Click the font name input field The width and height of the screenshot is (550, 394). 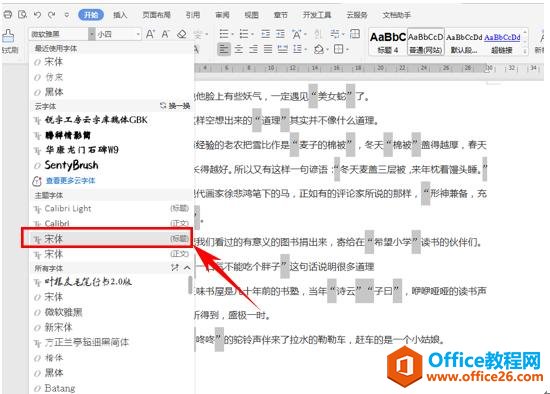(58, 34)
